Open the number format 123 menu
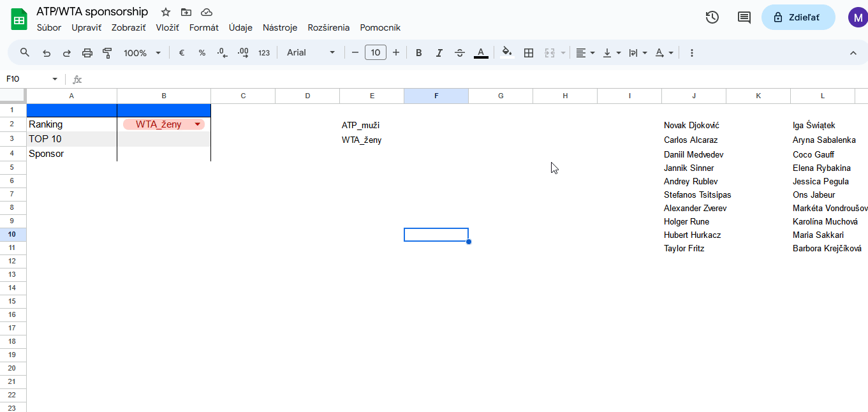 (x=264, y=53)
